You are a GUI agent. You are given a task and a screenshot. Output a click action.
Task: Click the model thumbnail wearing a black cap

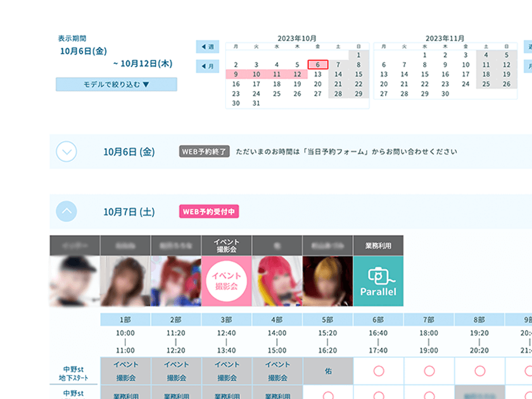click(75, 281)
